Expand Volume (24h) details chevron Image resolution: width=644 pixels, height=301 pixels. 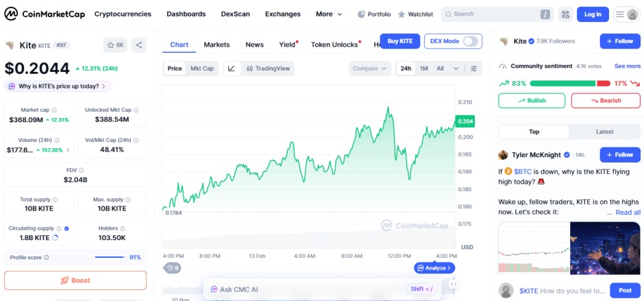pyautogui.click(x=69, y=150)
